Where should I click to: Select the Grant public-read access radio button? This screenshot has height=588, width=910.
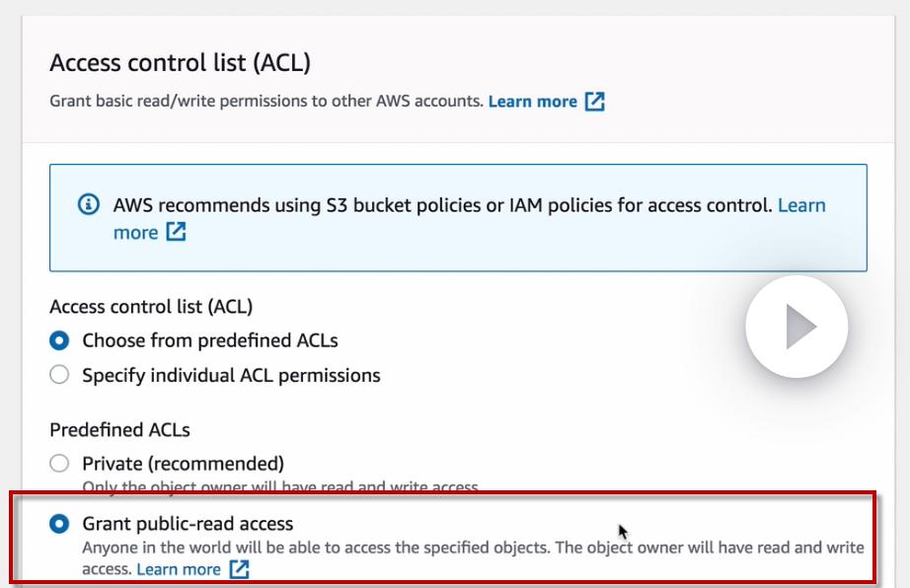59,524
